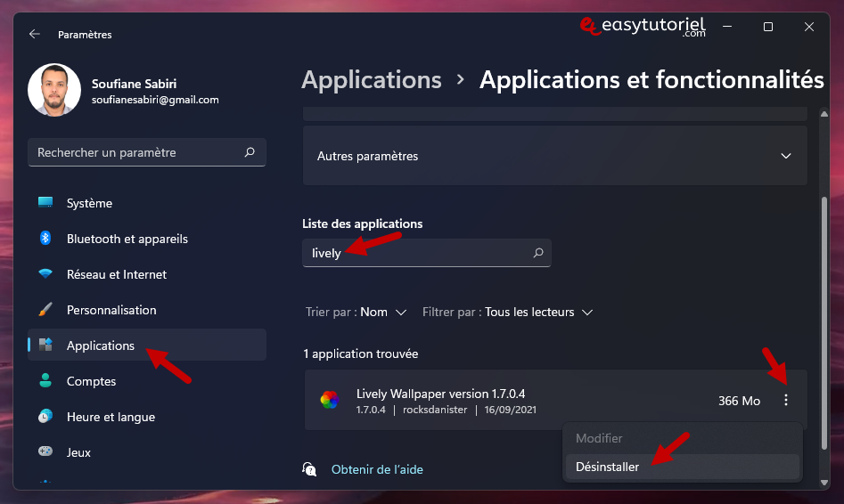The width and height of the screenshot is (844, 504).
Task: Click the '366 Mo' size value
Action: 739,401
